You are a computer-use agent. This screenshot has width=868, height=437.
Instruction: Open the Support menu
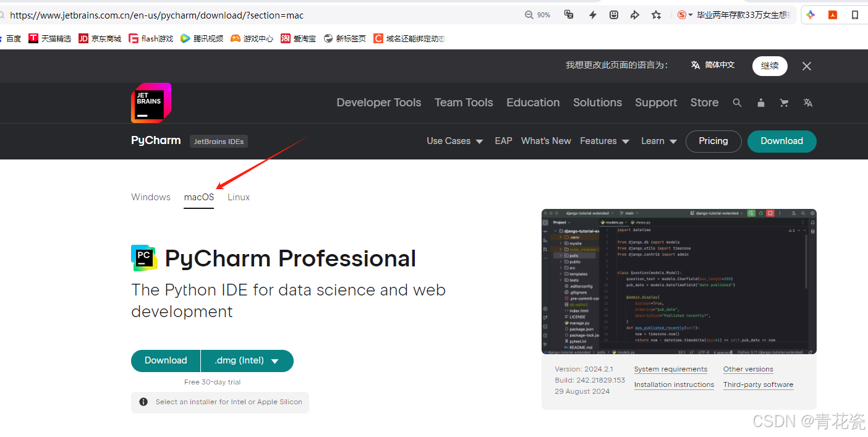(656, 103)
